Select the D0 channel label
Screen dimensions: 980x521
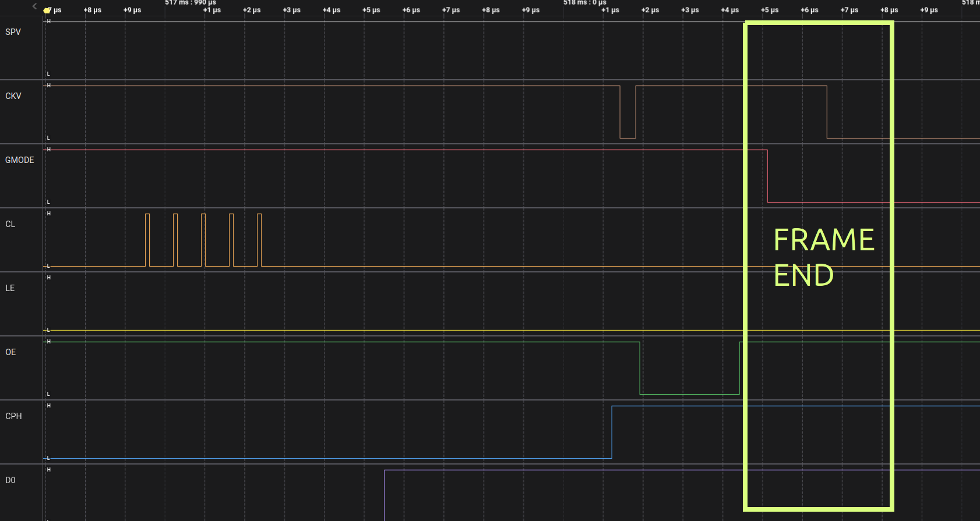[x=10, y=480]
